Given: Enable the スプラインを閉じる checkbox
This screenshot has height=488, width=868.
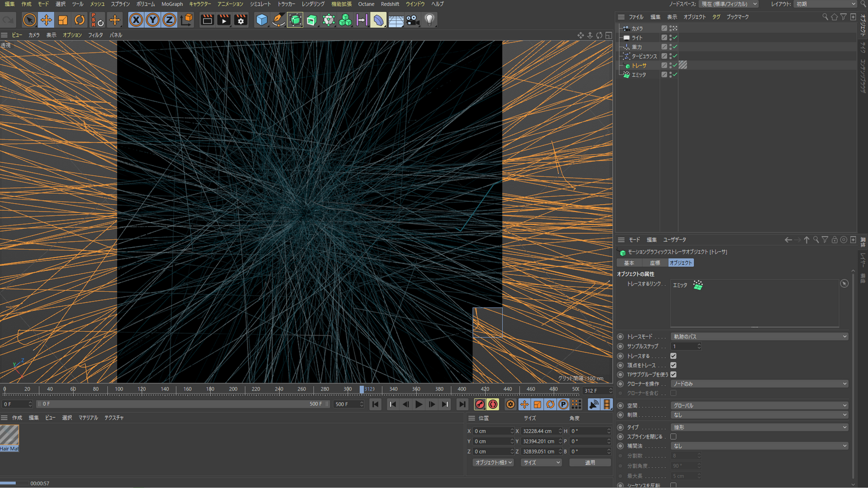Looking at the screenshot, I should point(673,437).
